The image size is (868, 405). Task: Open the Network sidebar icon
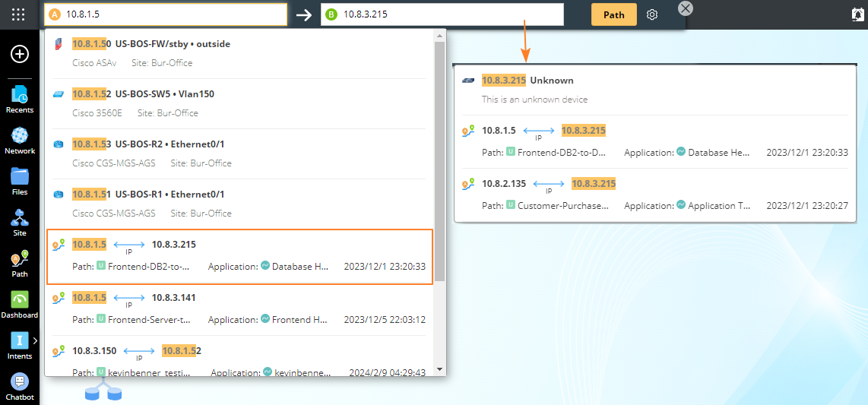click(20, 139)
